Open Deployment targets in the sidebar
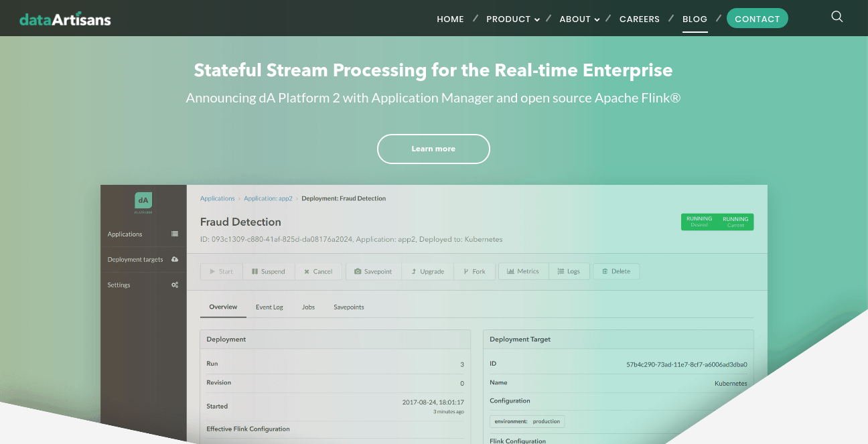This screenshot has height=444, width=868. pos(143,260)
